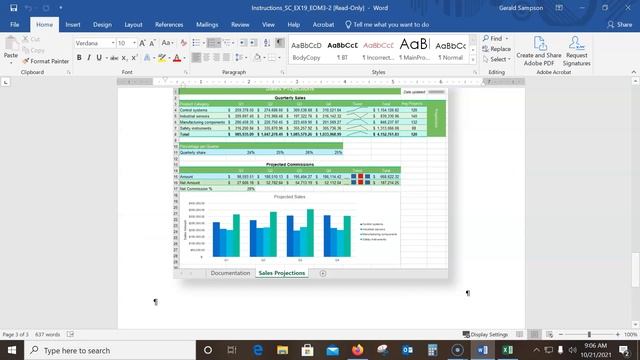Toggle Underline formatting
640x360 pixels.
click(x=99, y=58)
